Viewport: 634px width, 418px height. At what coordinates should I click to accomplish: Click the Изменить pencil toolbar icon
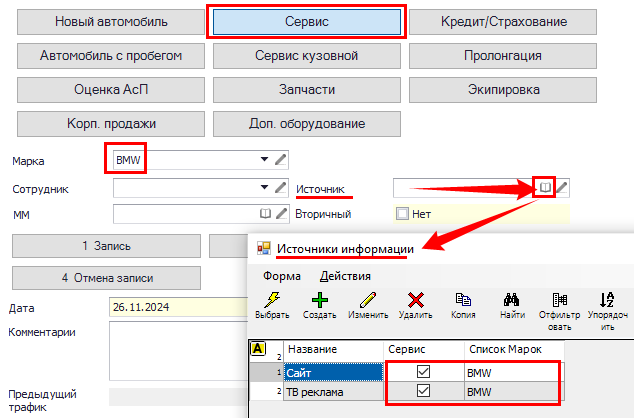368,299
